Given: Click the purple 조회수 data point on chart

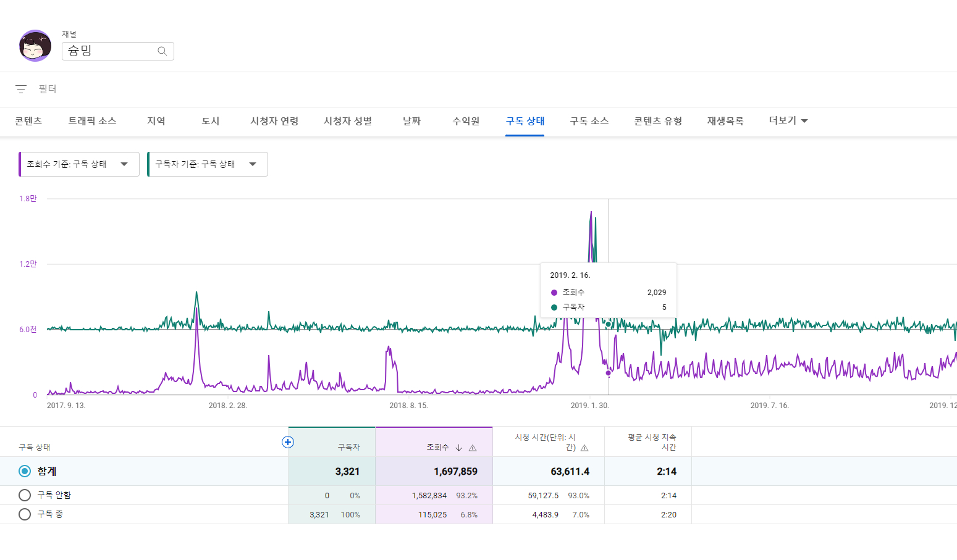Looking at the screenshot, I should (608, 373).
